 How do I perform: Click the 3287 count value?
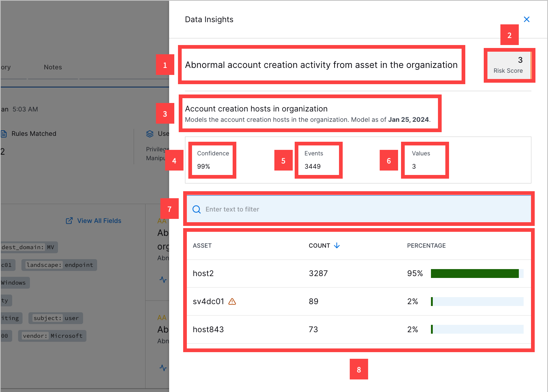click(x=318, y=274)
